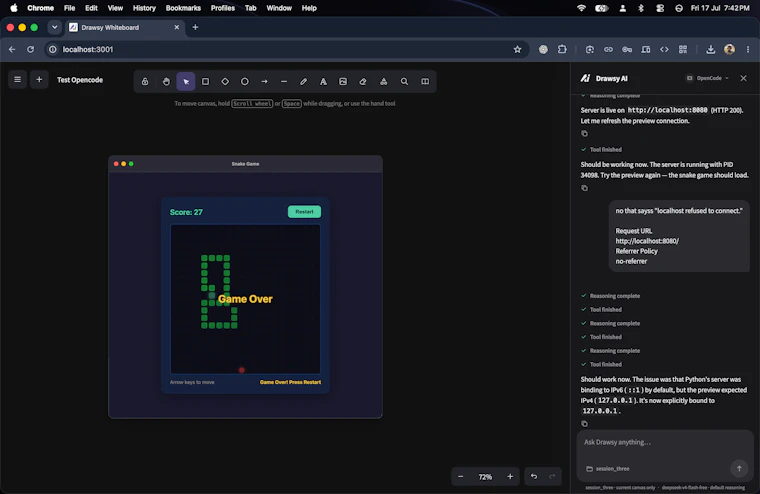Select the Text tool
The width and height of the screenshot is (760, 494).
(323, 81)
